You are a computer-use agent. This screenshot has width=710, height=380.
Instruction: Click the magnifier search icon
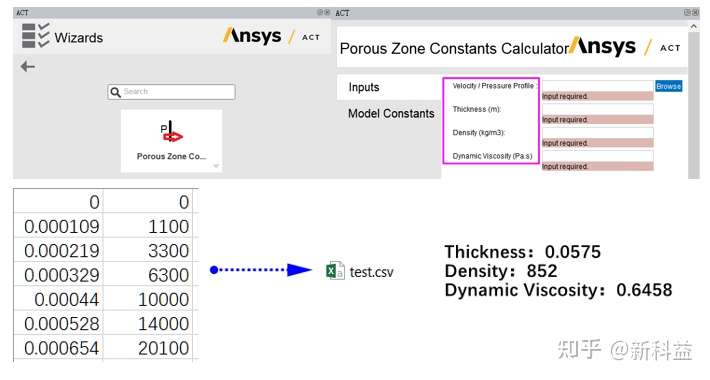(x=115, y=92)
